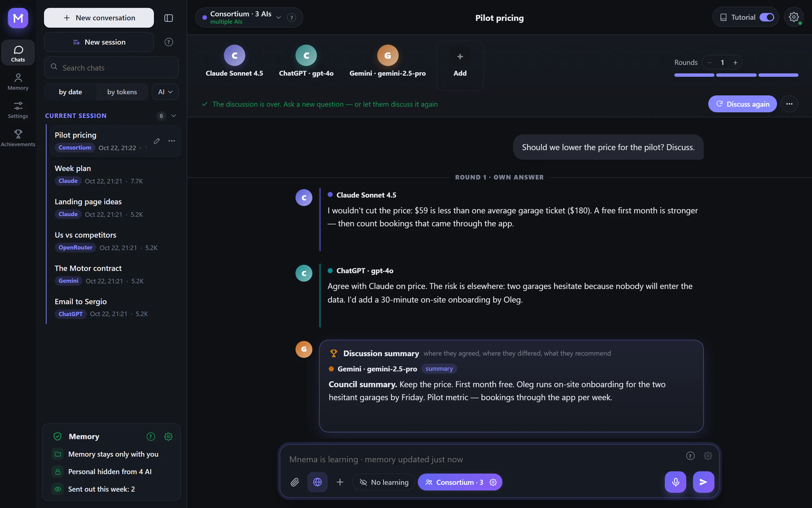The width and height of the screenshot is (812, 508).
Task: Sort chats by tokens tab
Action: [x=122, y=92]
